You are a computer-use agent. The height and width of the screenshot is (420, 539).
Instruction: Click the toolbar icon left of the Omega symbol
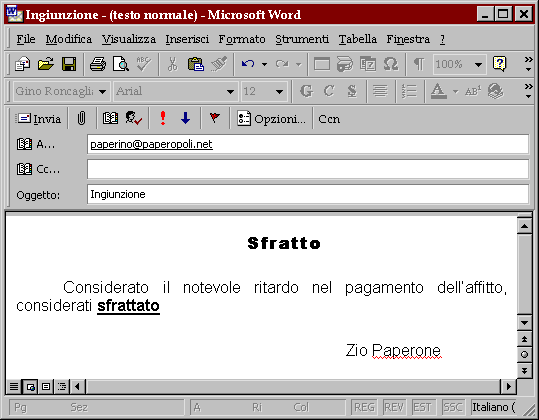[x=368, y=64]
